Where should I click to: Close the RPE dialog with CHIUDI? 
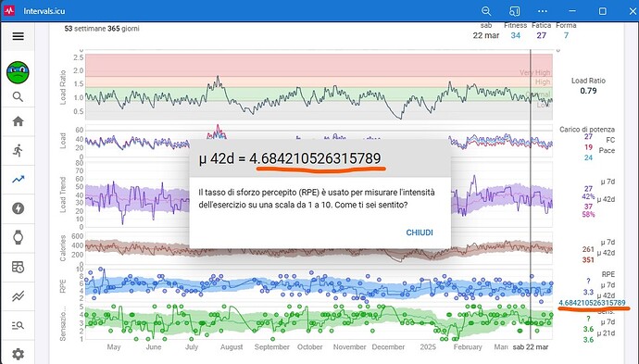tap(420, 232)
